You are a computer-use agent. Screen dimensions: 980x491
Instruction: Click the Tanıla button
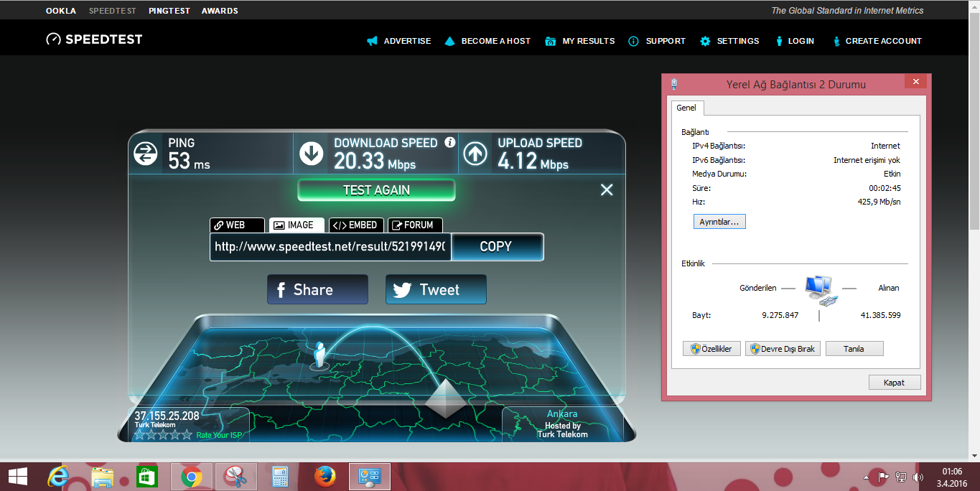pos(854,349)
